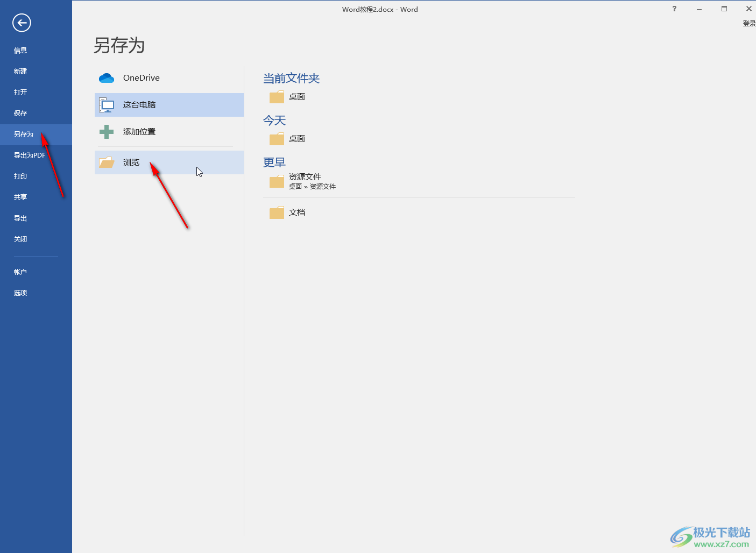This screenshot has height=553, width=756.
Task: Click the OneDrive cloud icon
Action: (x=107, y=78)
